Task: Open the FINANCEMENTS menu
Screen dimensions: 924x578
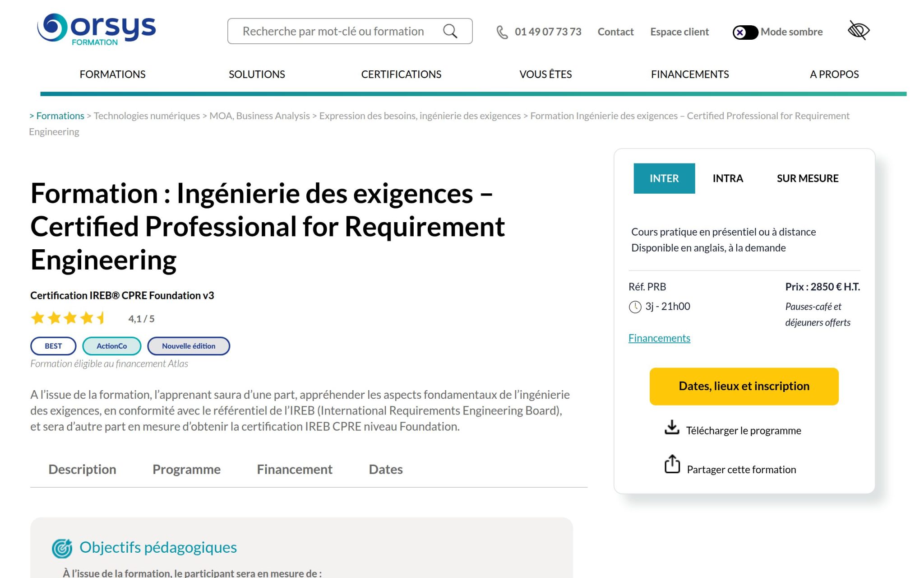Action: pos(690,75)
